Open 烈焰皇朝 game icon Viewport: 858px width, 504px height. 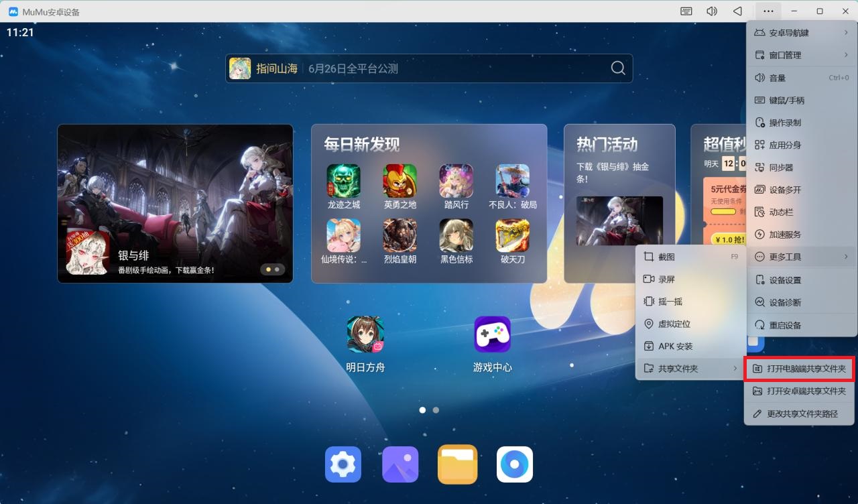pos(400,235)
